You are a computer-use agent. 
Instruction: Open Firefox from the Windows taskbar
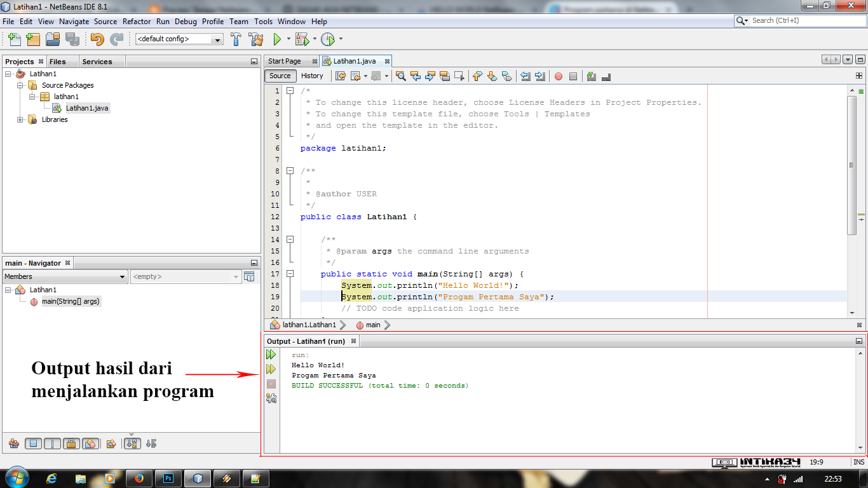pyautogui.click(x=140, y=478)
